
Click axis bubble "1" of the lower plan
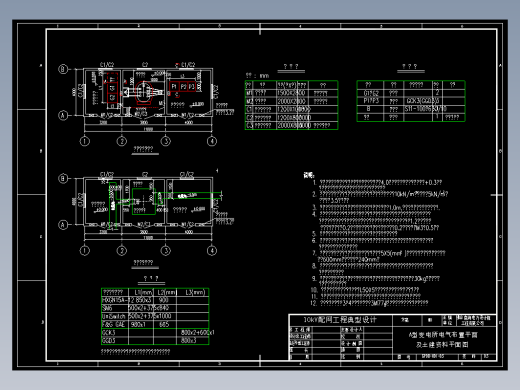click(x=85, y=251)
